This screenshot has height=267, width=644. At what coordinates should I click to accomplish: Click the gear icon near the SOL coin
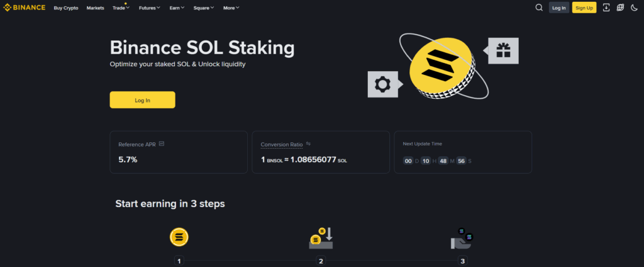(x=382, y=84)
